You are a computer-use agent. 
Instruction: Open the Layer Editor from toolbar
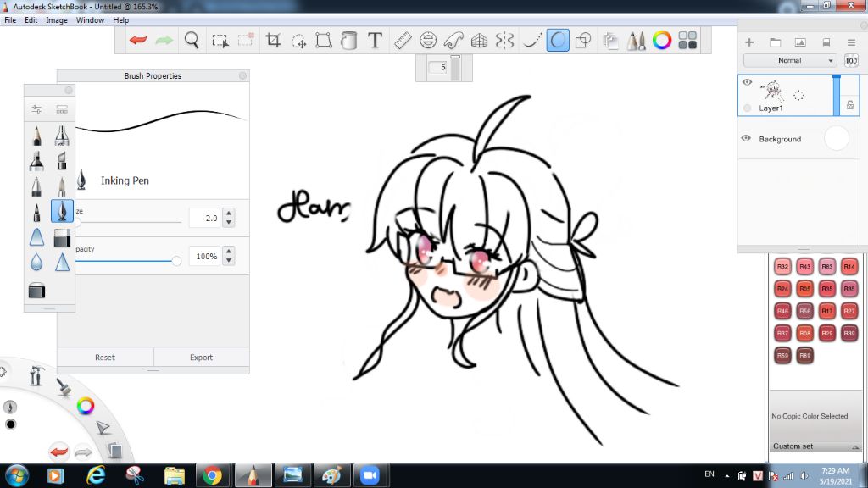click(610, 41)
